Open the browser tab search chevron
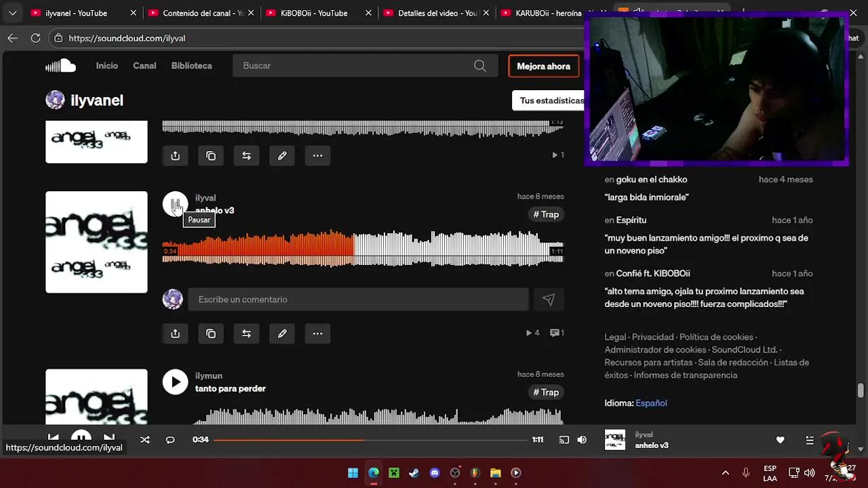The height and width of the screenshot is (488, 868). point(12,13)
